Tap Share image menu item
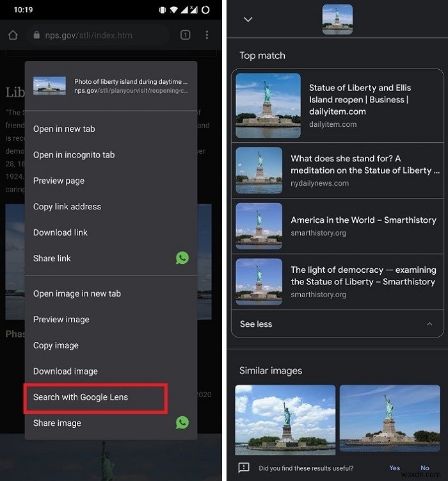Viewport: 448px width, 481px height. coord(111,423)
